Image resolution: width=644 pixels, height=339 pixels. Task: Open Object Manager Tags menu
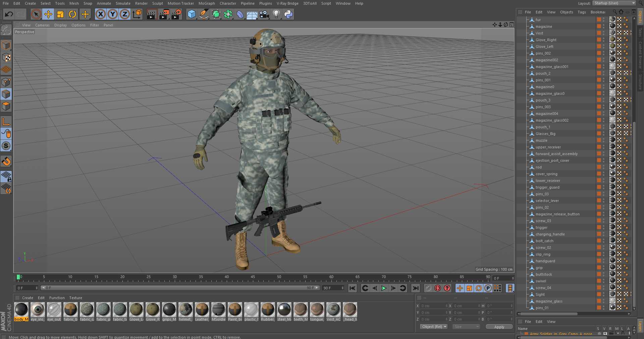(582, 12)
